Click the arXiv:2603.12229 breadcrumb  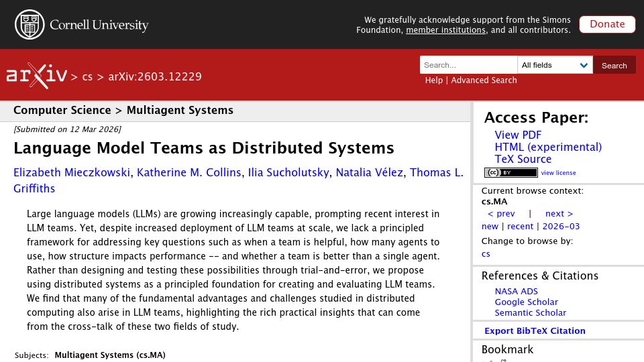(155, 76)
